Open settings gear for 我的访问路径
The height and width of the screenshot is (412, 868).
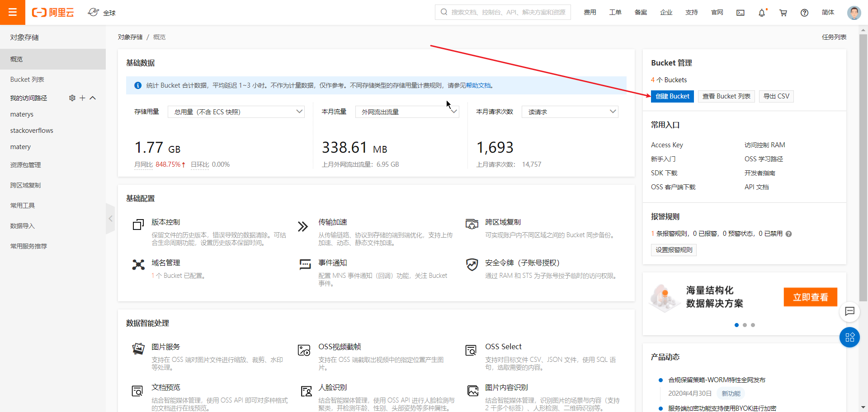[x=72, y=98]
